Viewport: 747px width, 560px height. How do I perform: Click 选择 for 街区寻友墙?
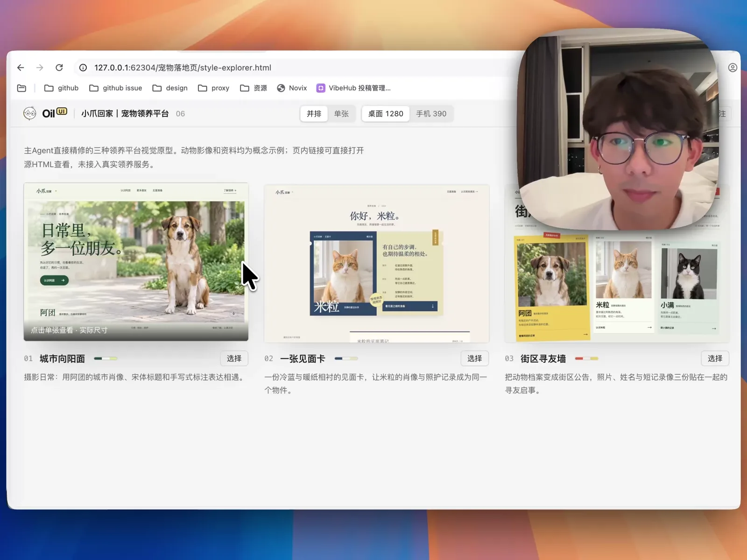715,358
